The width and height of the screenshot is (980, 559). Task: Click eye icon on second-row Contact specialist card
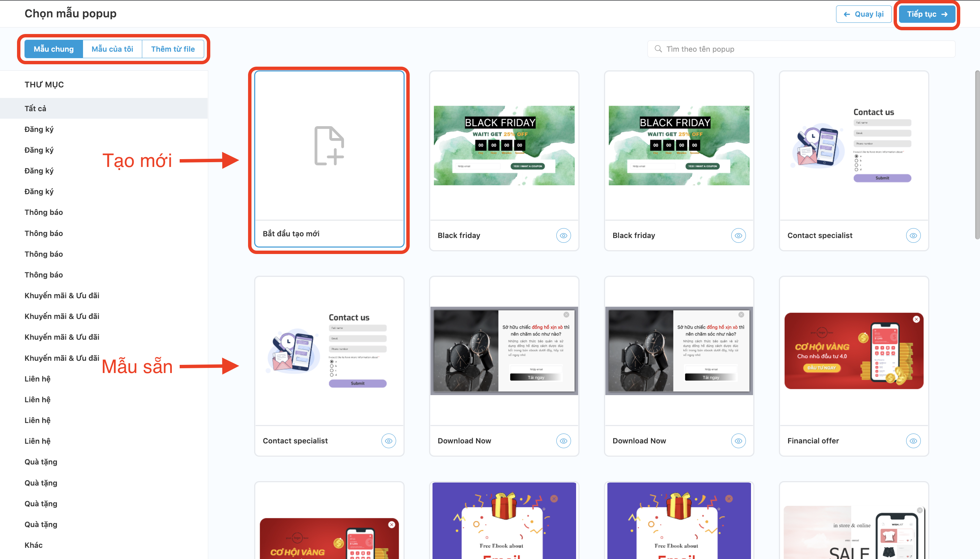(388, 441)
